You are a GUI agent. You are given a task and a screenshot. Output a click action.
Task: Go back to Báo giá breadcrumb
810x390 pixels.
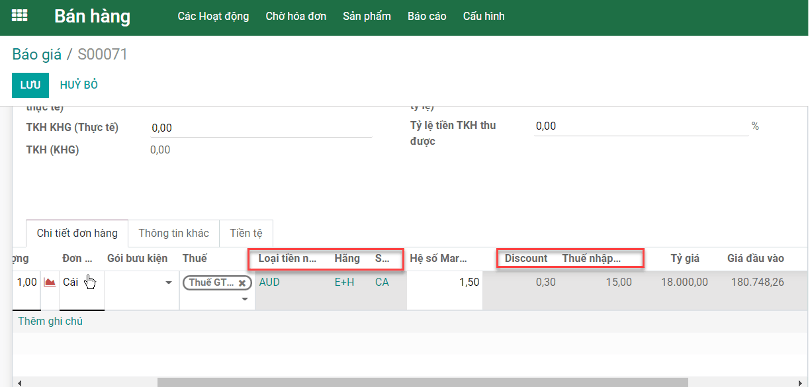tap(37, 54)
